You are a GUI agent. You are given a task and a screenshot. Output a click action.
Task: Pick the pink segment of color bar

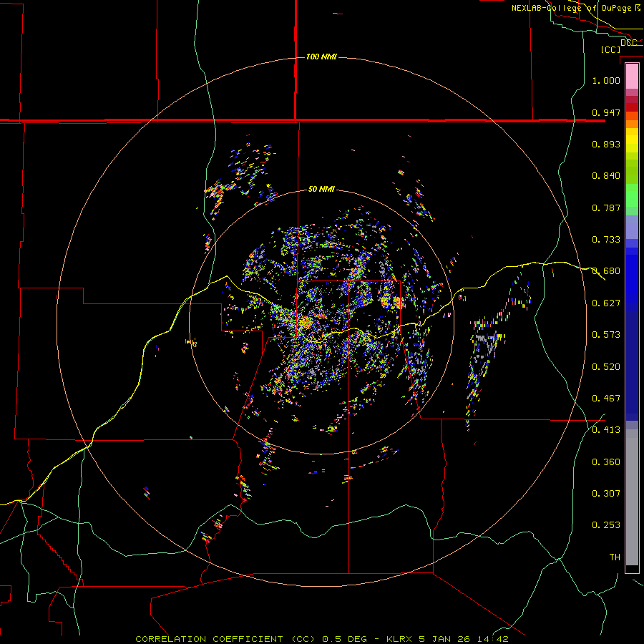[x=632, y=77]
